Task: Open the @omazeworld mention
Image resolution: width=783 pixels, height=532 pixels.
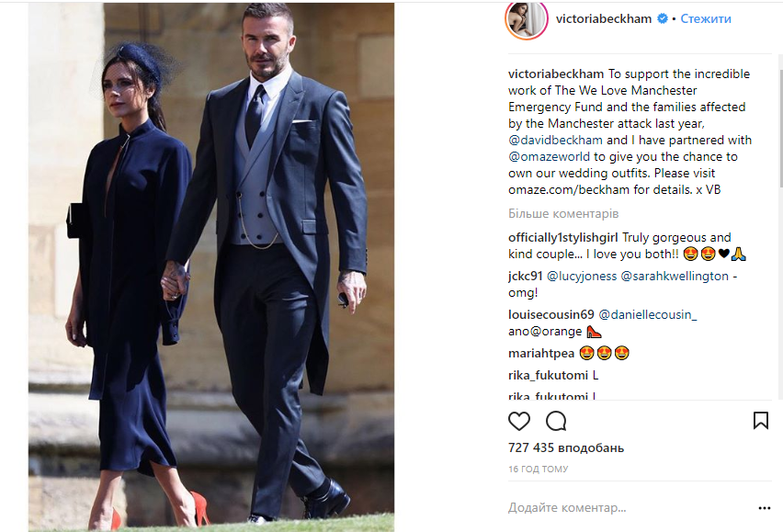Action: (x=549, y=157)
